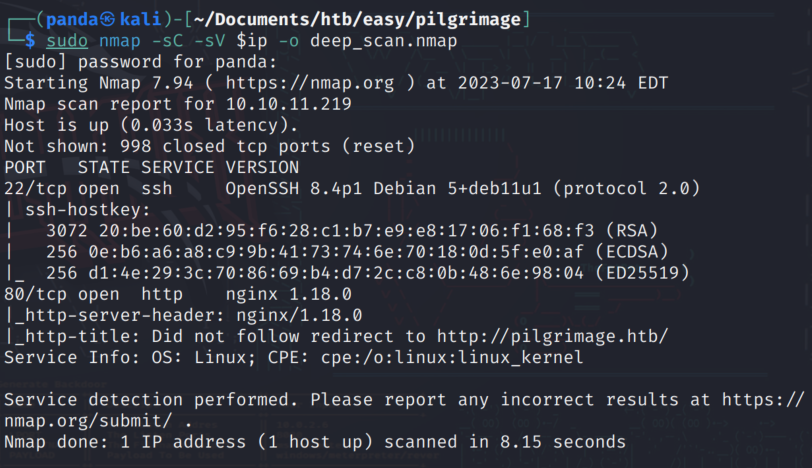Click the ssh-hostkey script heading

tap(88, 210)
